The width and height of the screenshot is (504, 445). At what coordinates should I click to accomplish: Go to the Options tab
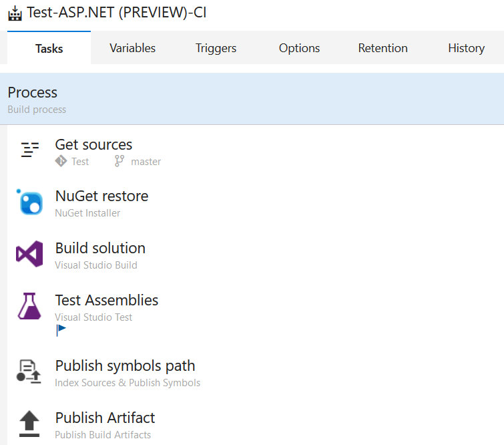(x=299, y=48)
